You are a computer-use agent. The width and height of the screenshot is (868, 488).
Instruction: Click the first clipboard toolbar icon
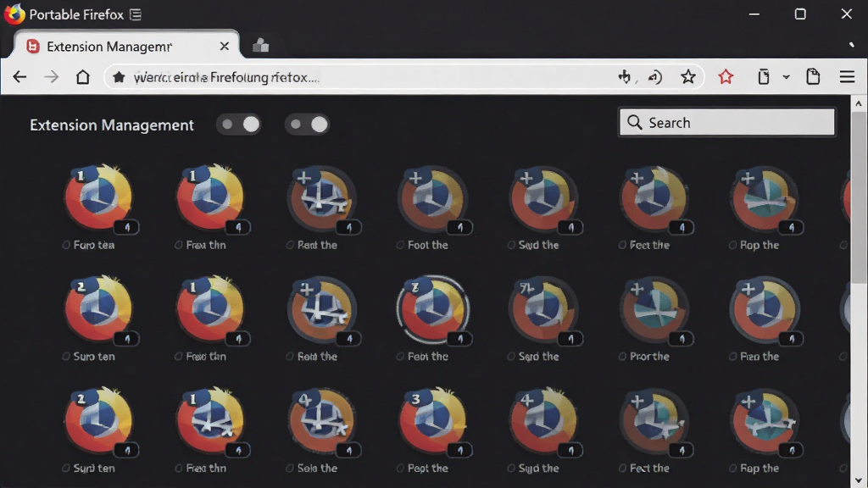(764, 77)
